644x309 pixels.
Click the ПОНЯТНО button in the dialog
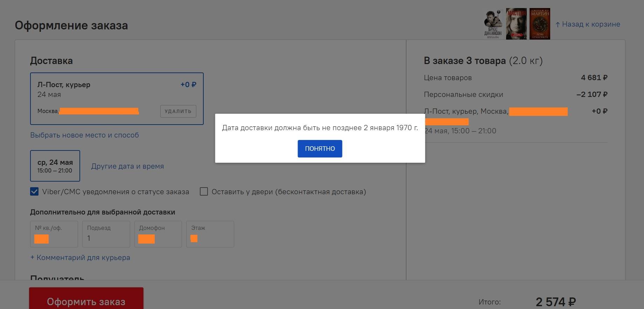click(x=320, y=149)
